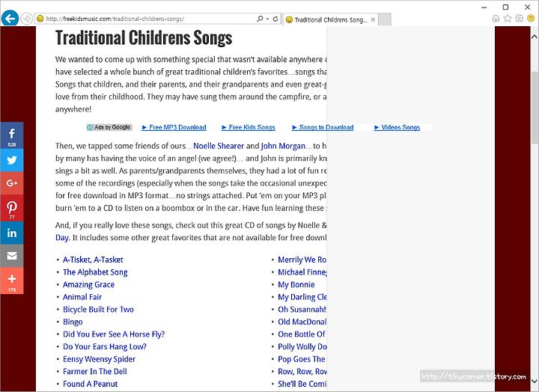
Task: Open the Old MacDonald song link
Action: click(x=302, y=322)
